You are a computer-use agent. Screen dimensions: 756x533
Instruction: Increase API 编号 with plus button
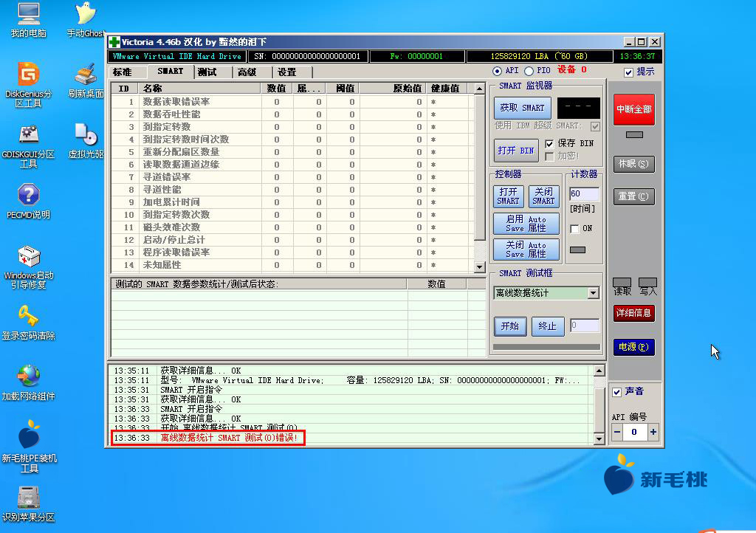coord(653,433)
